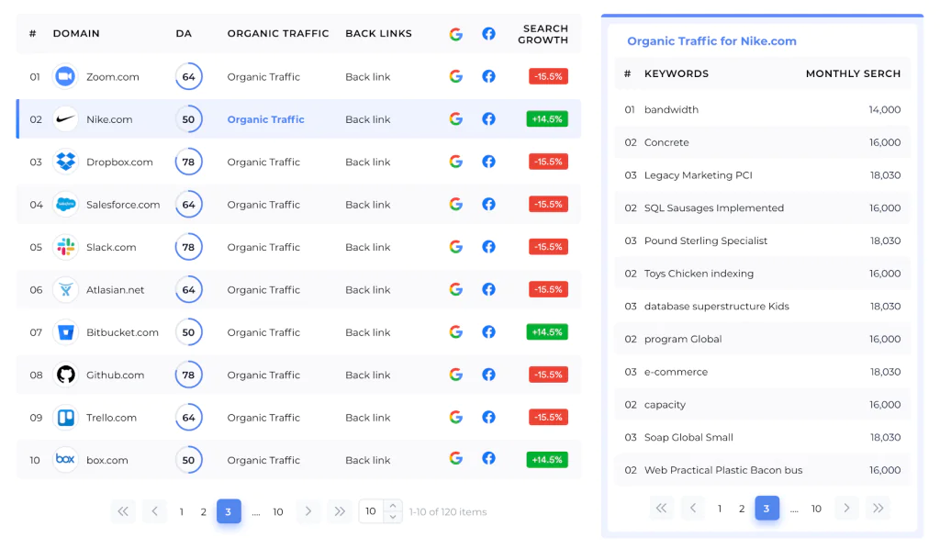Click the Trello logo icon

[65, 418]
